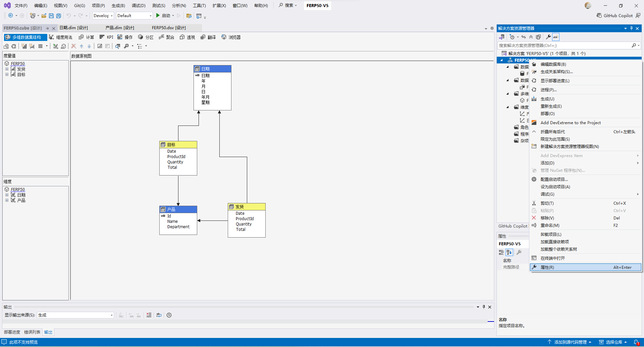Screen dimensions: 644x347
Task: Click the GitHub Copilot icon at top right
Action: [599, 16]
